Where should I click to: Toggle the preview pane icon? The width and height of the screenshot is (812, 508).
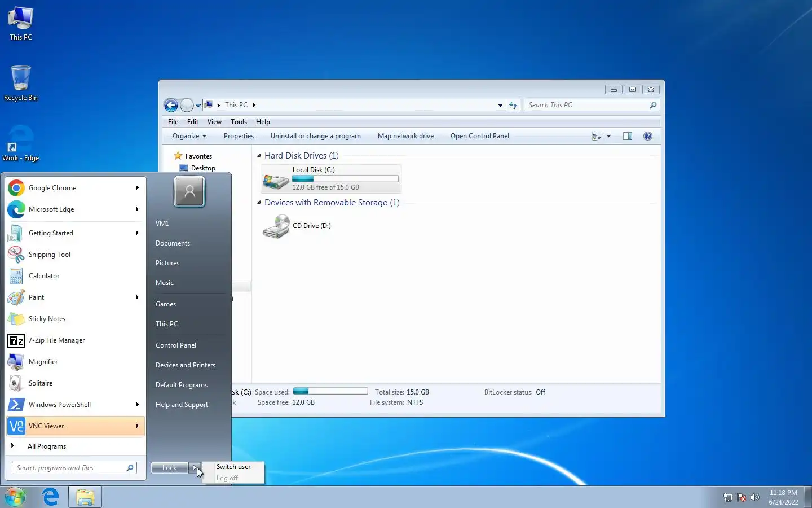click(628, 136)
